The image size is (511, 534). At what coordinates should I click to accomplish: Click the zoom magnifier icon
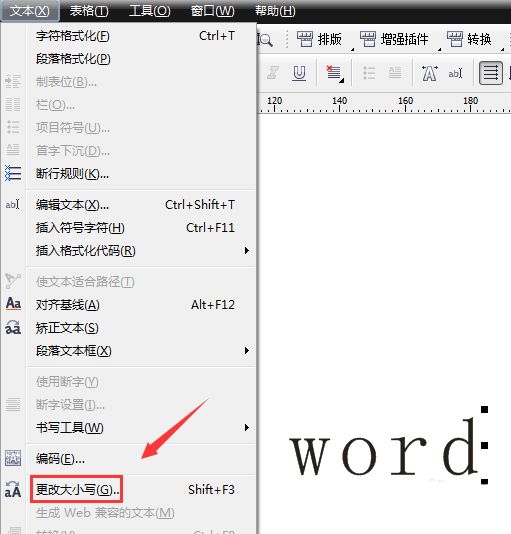pos(265,40)
